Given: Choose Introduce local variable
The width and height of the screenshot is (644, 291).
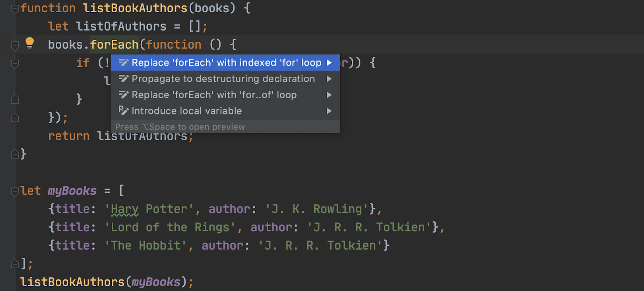Looking at the screenshot, I should click(186, 111).
